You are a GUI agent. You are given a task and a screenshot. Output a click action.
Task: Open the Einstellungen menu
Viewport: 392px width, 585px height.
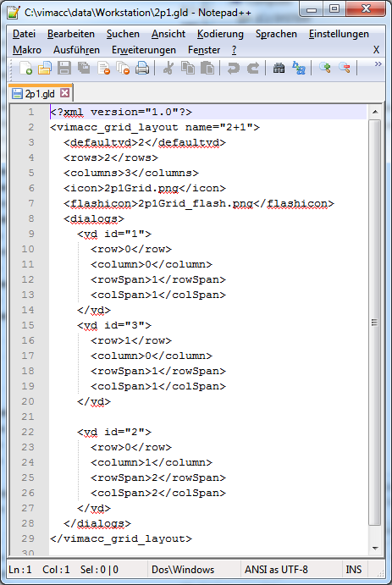click(x=339, y=34)
